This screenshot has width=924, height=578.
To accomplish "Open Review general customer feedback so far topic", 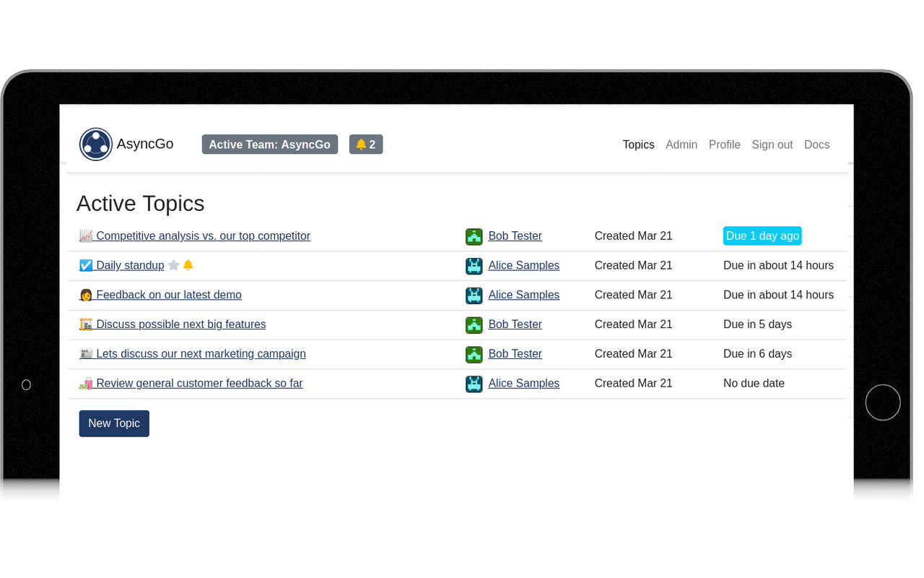I will click(x=191, y=384).
